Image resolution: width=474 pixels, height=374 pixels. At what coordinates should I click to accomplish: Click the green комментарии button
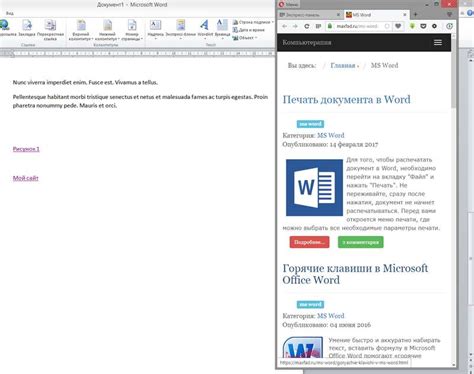click(x=361, y=242)
